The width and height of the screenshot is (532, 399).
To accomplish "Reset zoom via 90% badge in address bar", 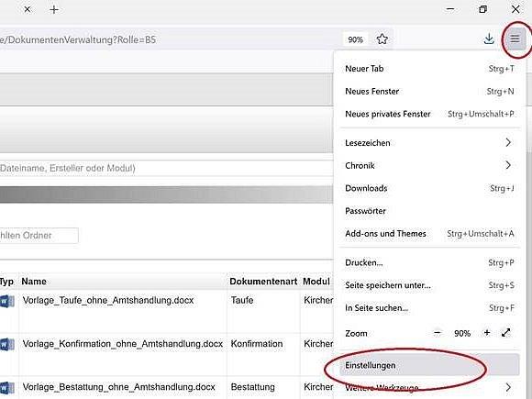I will point(355,39).
